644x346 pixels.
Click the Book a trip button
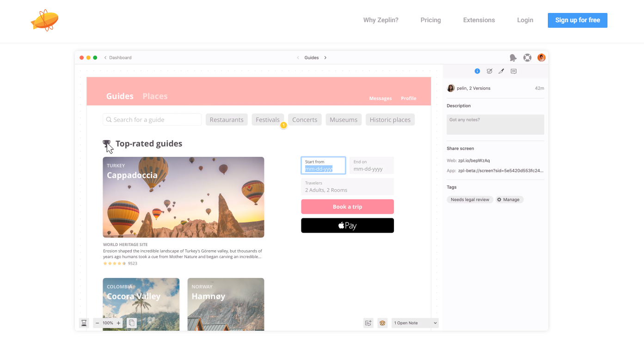[x=347, y=207]
